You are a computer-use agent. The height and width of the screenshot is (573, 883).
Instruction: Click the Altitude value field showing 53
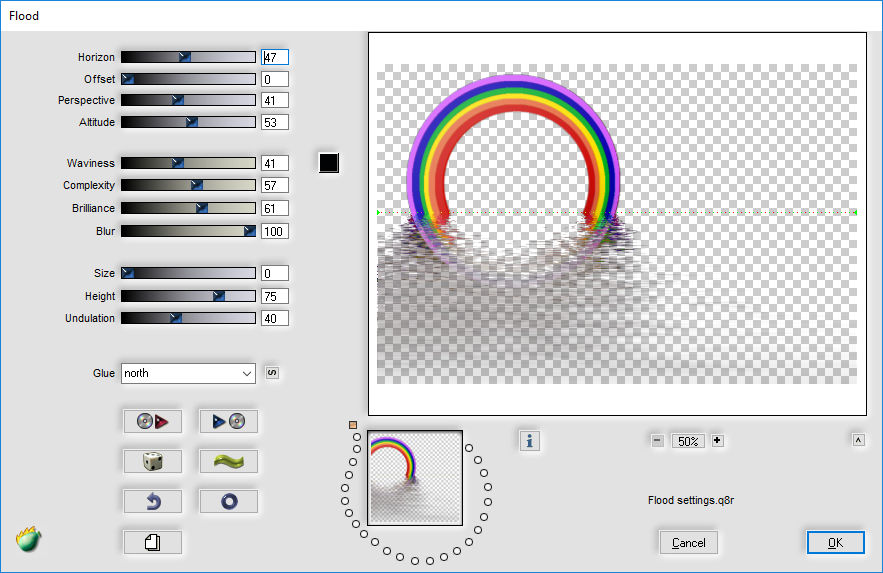[x=275, y=122]
